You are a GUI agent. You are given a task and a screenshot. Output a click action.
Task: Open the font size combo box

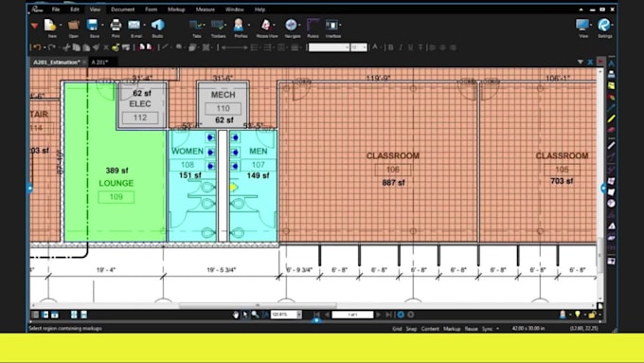(x=359, y=47)
